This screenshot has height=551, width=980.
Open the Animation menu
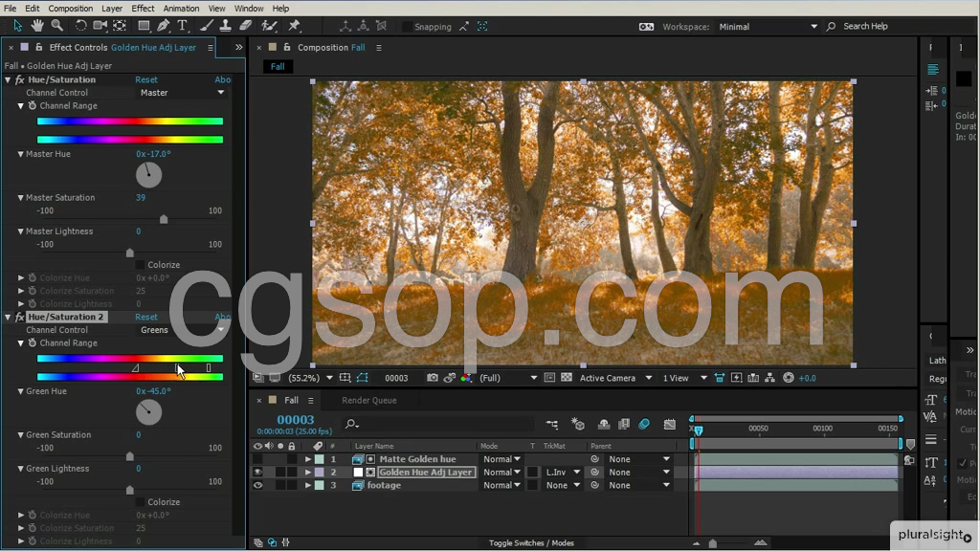point(181,8)
